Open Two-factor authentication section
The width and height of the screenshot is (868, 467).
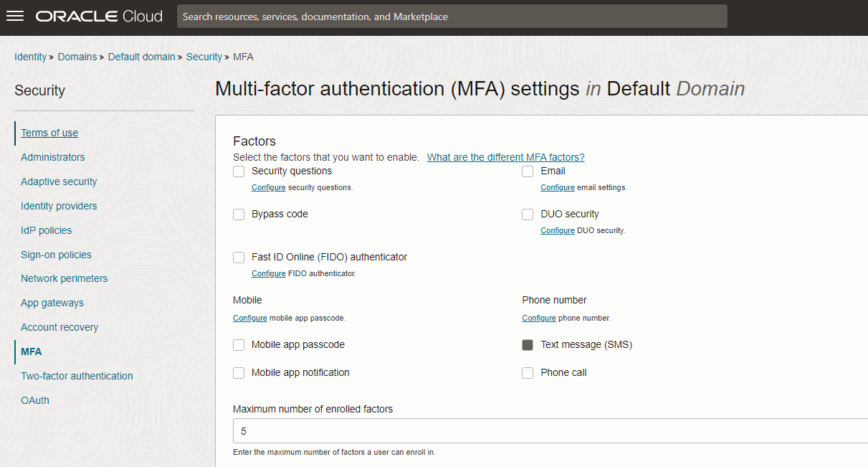[x=77, y=376]
